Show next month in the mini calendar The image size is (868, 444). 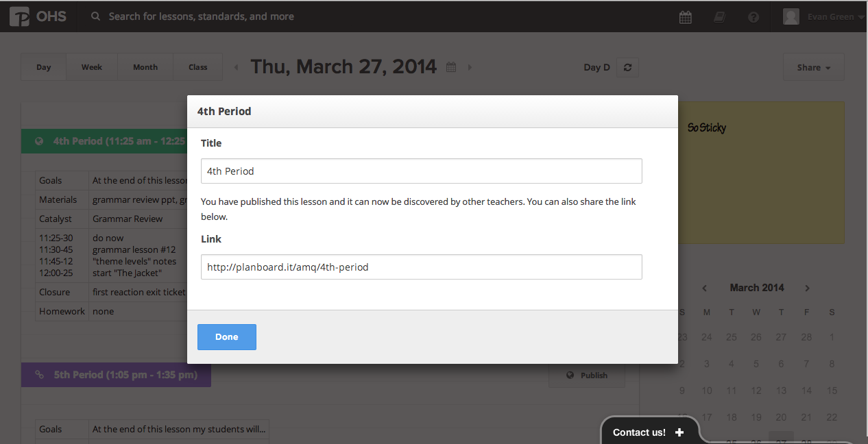[x=808, y=288]
